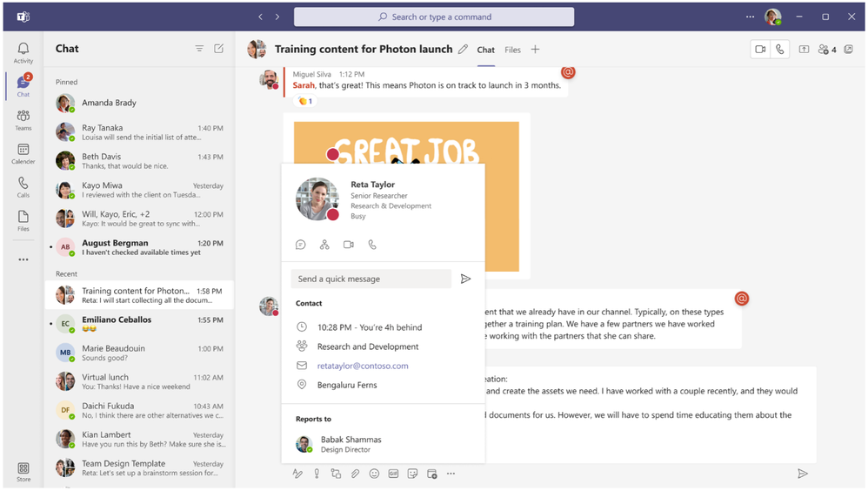Pop out the chat window
Image resolution: width=868 pixels, height=491 pixels.
click(849, 50)
